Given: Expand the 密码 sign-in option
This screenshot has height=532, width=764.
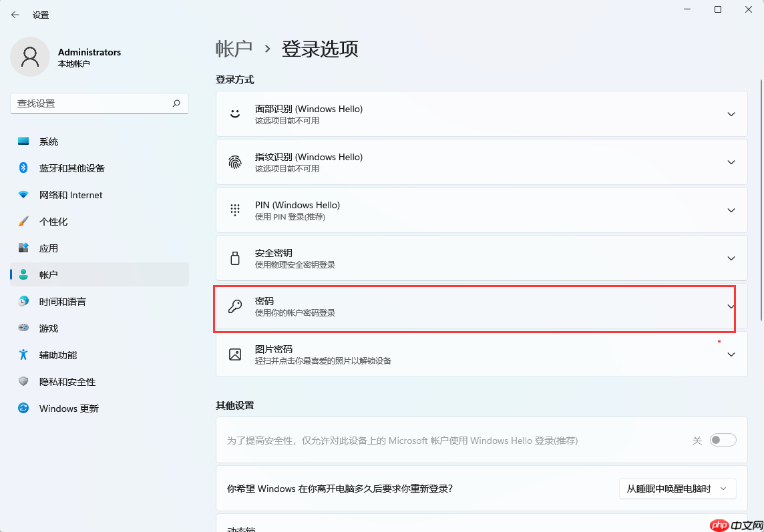Looking at the screenshot, I should tap(731, 308).
